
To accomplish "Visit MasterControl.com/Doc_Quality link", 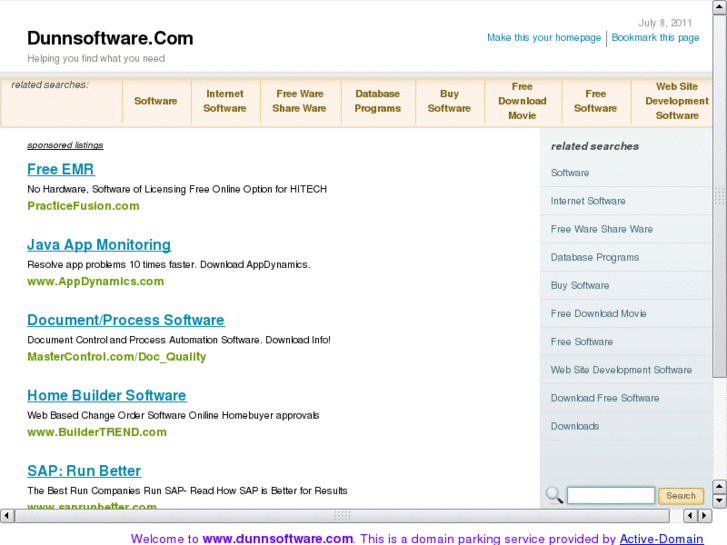I will [x=117, y=357].
